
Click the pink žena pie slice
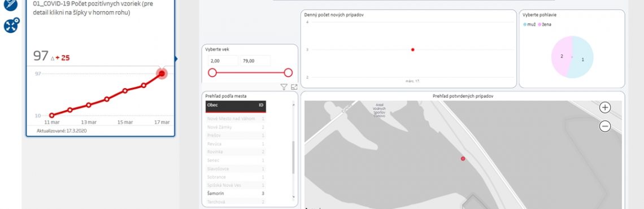click(561, 56)
